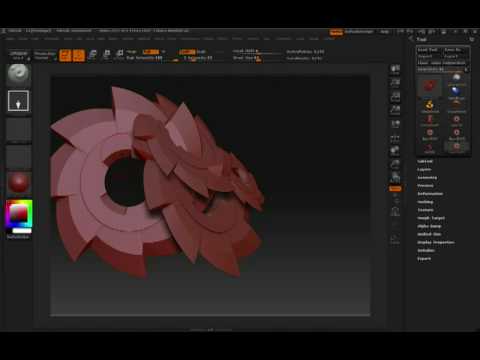Viewport: 480px width, 360px height.
Task: Open the Help menu in title bar
Action: tap(385, 32)
